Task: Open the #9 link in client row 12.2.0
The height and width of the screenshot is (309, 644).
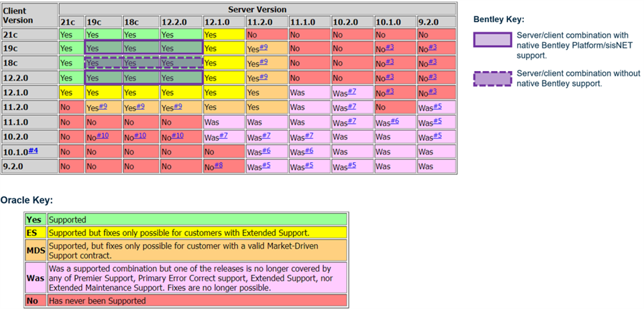Action: click(x=263, y=76)
